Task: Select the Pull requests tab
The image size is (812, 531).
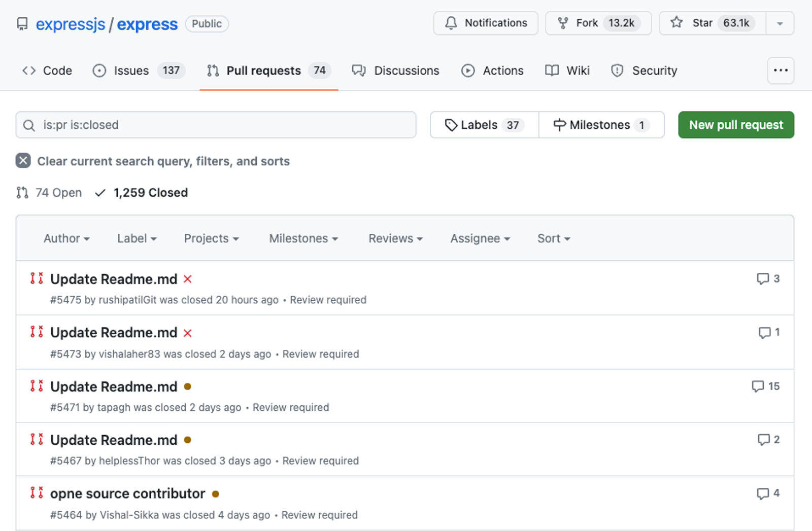Action: tap(269, 70)
